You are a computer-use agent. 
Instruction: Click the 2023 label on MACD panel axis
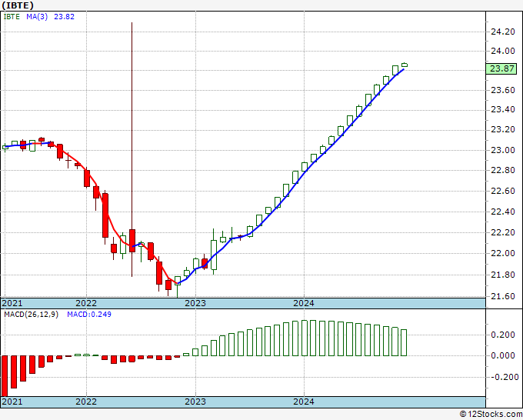point(195,402)
